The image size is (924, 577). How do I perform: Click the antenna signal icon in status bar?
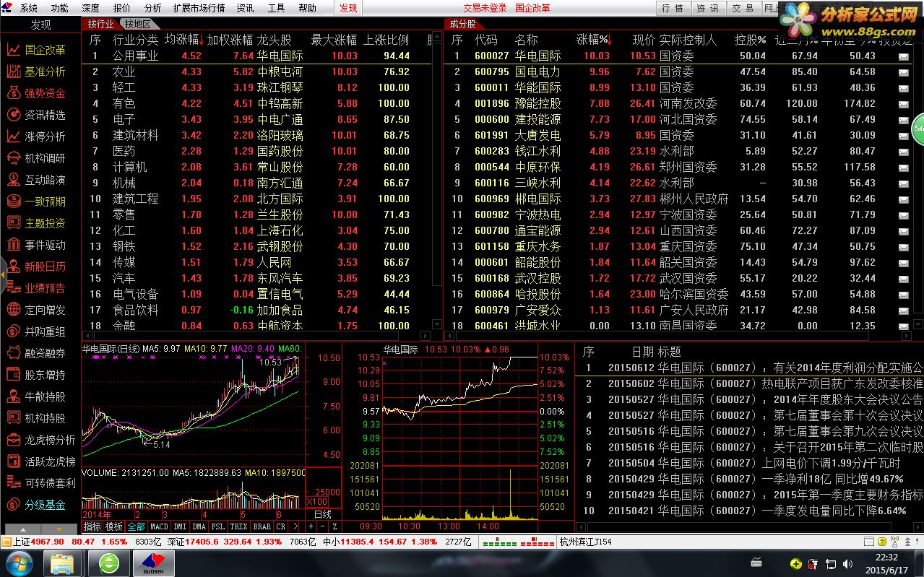896,542
